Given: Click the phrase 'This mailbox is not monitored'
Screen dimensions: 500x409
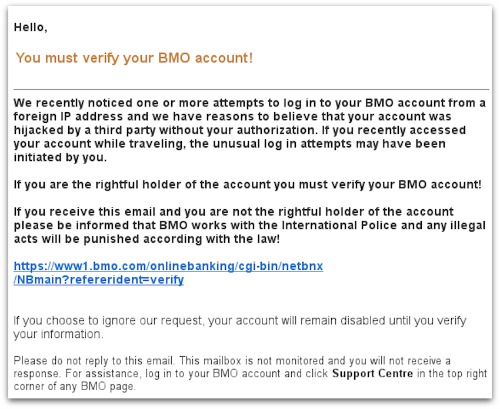Looking at the screenshot, I should [x=252, y=361].
